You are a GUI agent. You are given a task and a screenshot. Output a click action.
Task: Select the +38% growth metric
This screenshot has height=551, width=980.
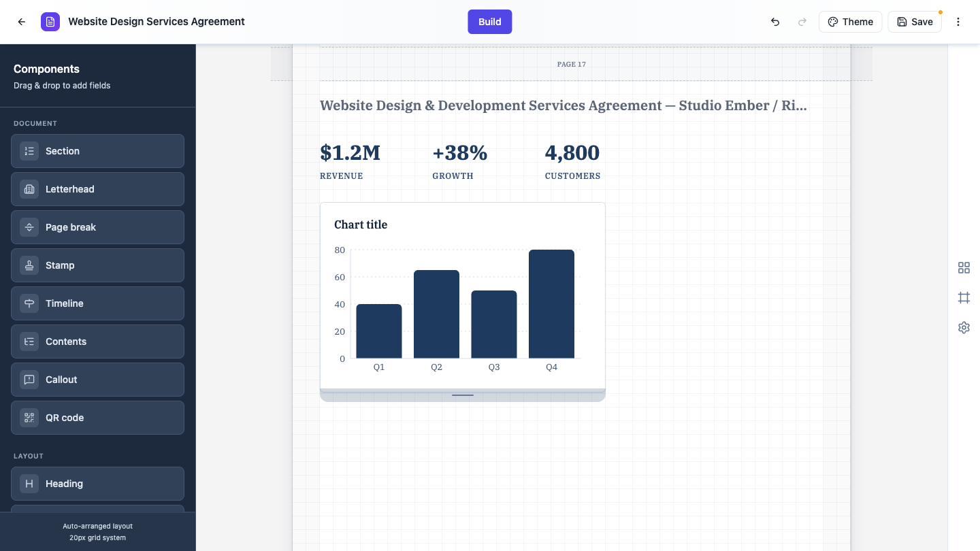tap(460, 153)
